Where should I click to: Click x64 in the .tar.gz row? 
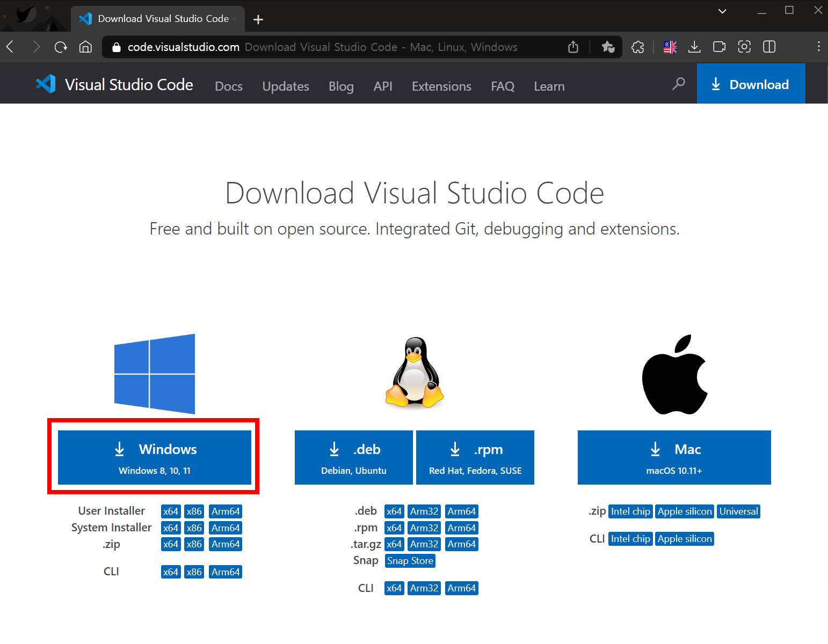394,544
